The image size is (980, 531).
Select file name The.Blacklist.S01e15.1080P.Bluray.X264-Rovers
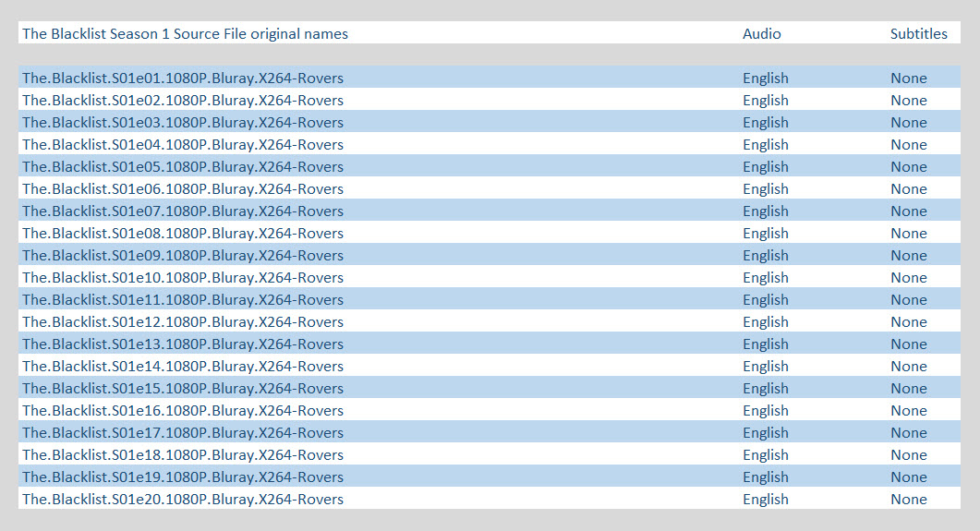point(183,389)
